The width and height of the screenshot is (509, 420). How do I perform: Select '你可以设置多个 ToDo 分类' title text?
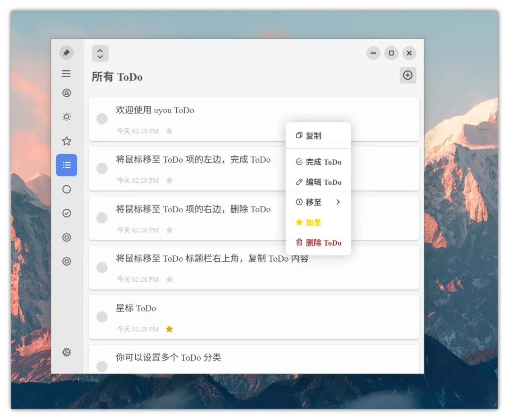[168, 358]
